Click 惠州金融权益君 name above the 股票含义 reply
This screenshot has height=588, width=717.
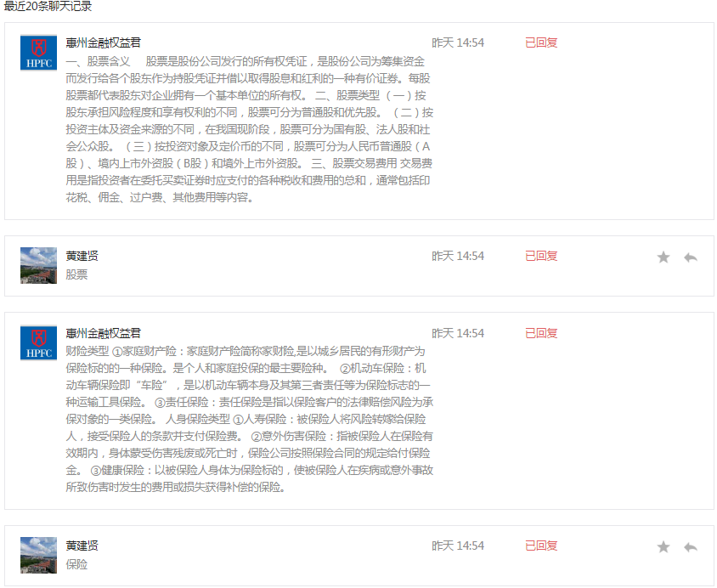(x=103, y=42)
